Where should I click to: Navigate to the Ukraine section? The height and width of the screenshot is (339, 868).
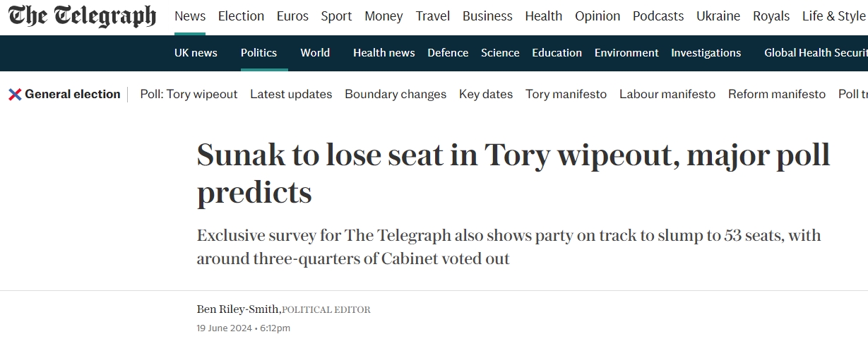pyautogui.click(x=718, y=16)
